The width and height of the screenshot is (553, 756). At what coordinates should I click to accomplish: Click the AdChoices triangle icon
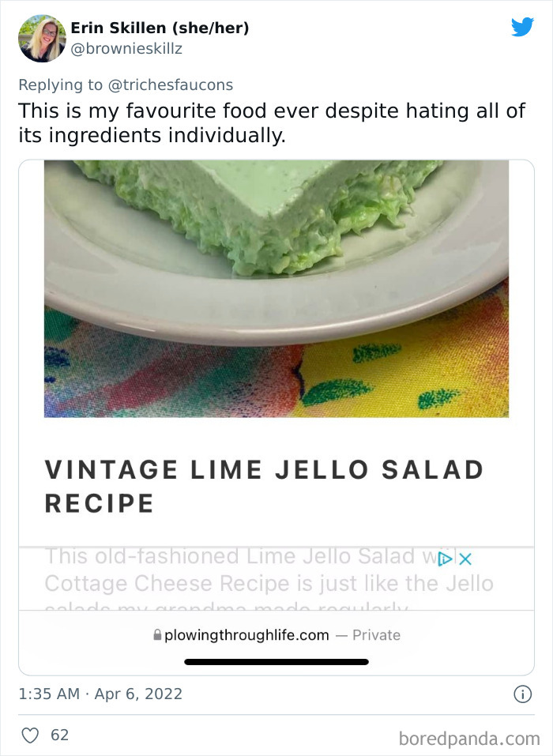click(445, 559)
